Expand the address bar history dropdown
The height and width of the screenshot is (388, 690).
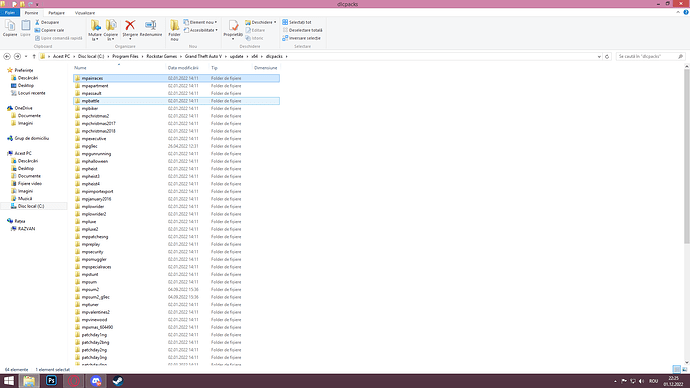tap(599, 56)
